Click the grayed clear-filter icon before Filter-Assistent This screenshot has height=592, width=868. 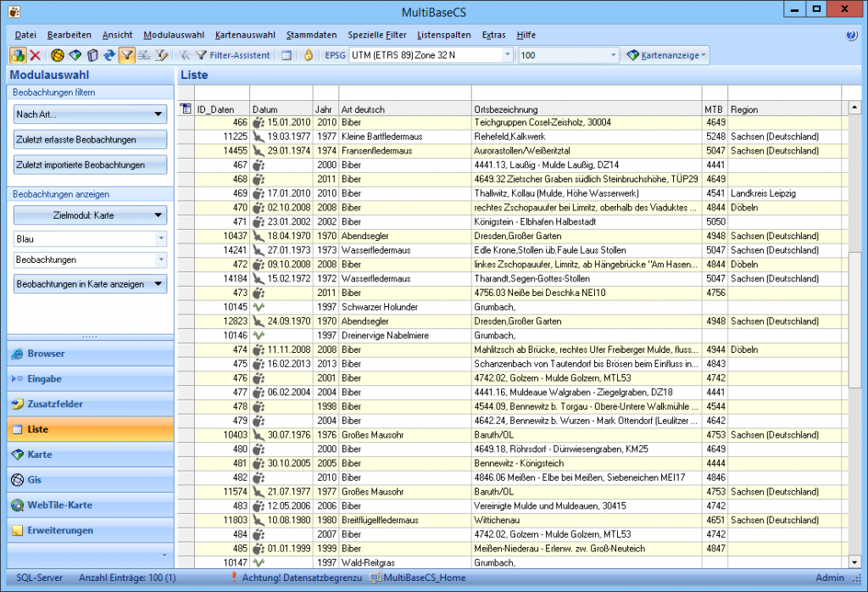coord(184,55)
